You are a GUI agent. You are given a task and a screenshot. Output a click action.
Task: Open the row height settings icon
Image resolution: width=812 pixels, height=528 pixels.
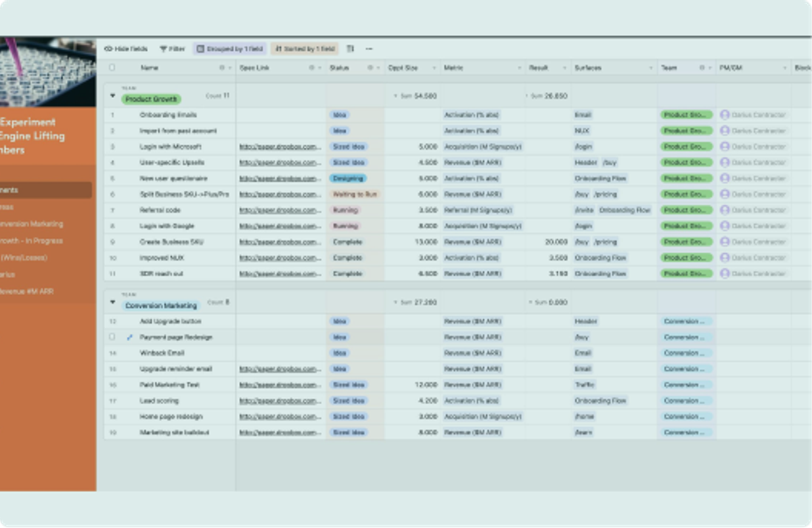(351, 49)
